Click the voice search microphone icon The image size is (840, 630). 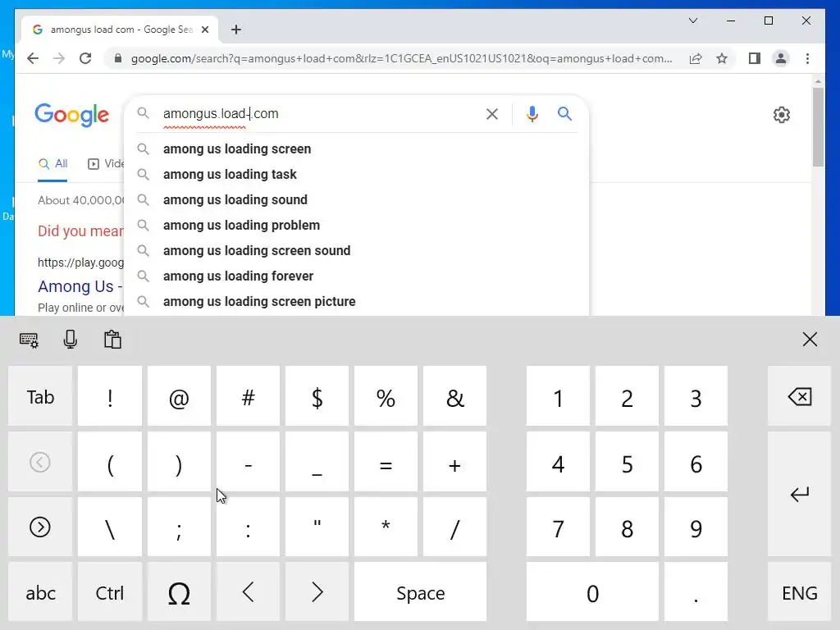532,114
